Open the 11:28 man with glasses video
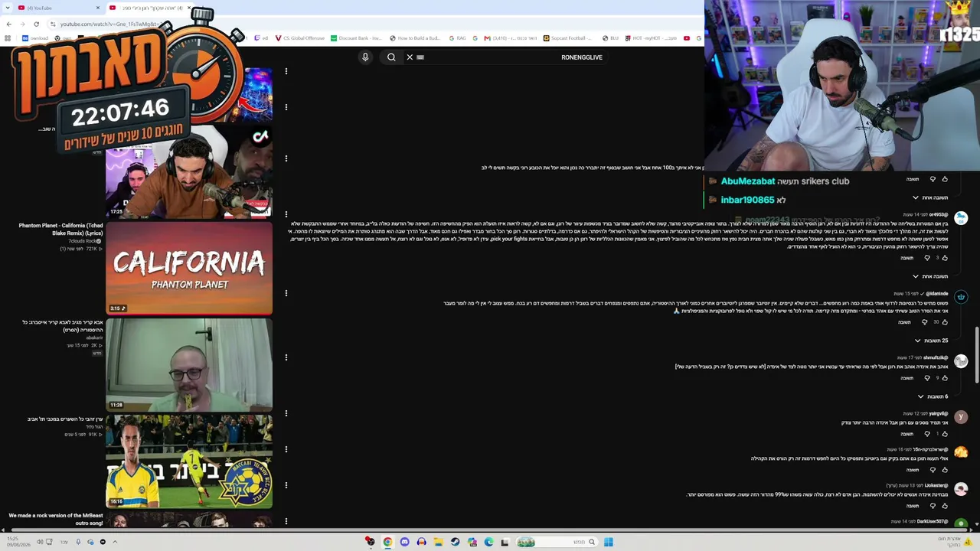This screenshot has width=980, height=551. (189, 365)
